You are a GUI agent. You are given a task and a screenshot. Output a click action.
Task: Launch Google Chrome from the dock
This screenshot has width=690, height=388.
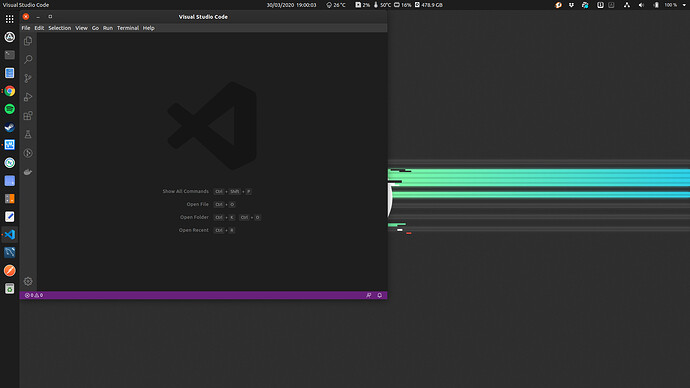click(10, 91)
